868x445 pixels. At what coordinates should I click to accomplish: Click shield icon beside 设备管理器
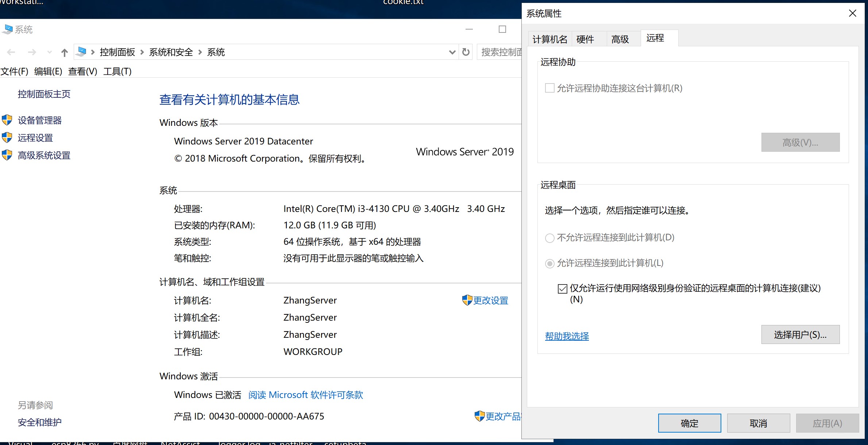pyautogui.click(x=7, y=120)
